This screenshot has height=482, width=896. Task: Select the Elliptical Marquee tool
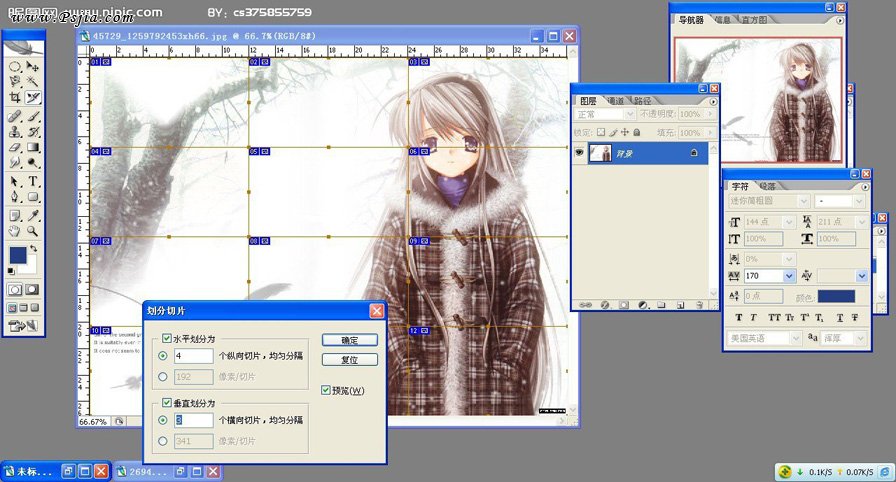point(15,66)
